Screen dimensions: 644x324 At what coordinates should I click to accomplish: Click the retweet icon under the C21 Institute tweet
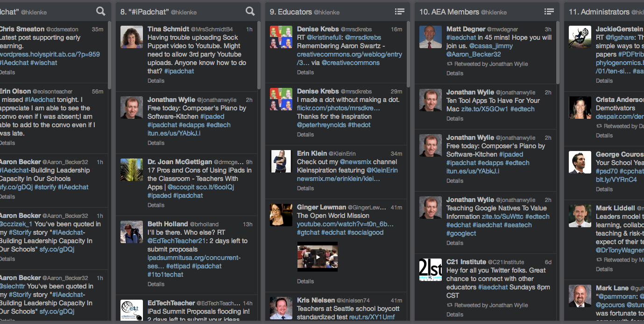[x=450, y=305]
